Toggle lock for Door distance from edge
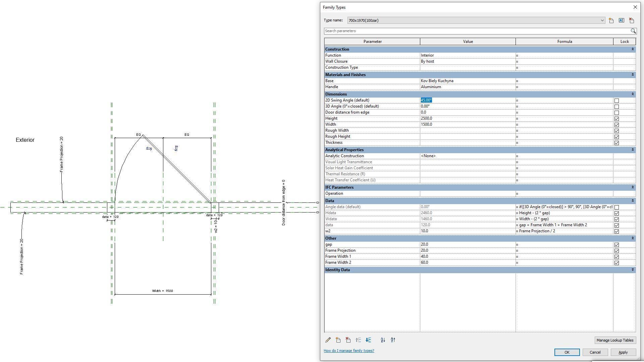 tap(616, 113)
